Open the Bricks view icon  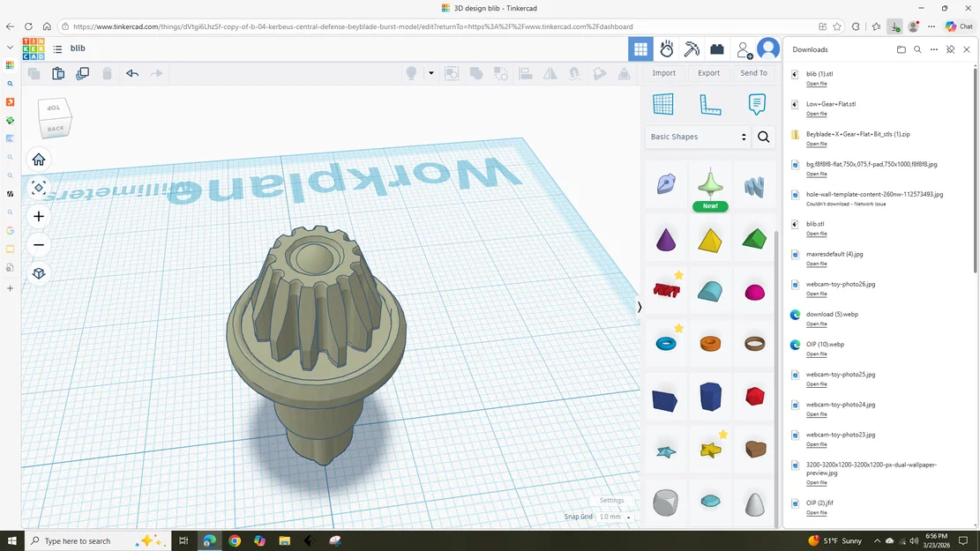pyautogui.click(x=716, y=50)
